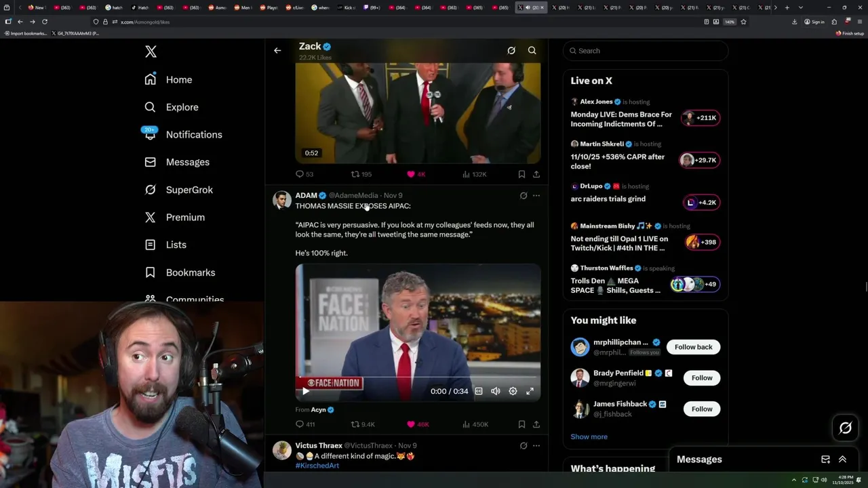This screenshot has height=488, width=868.
Task: Repost ADAM post with 9.4K reposts
Action: pos(363,424)
